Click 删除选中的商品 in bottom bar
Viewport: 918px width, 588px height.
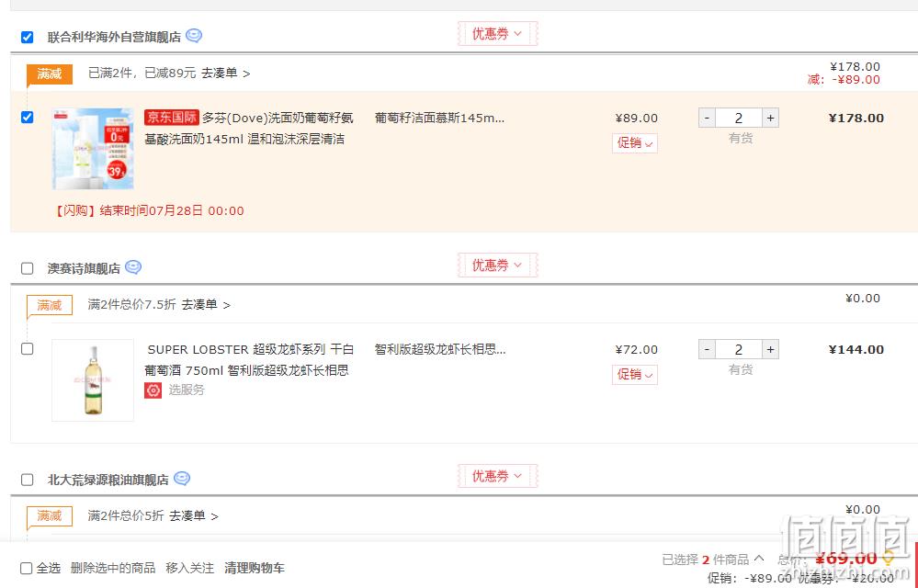(113, 568)
